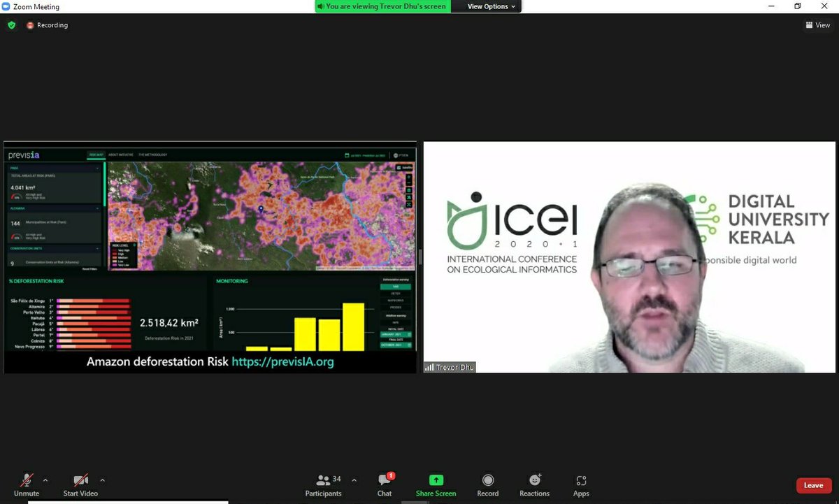Click the green sidebar scrollbar in previsIA
The image size is (839, 504).
(x=105, y=185)
